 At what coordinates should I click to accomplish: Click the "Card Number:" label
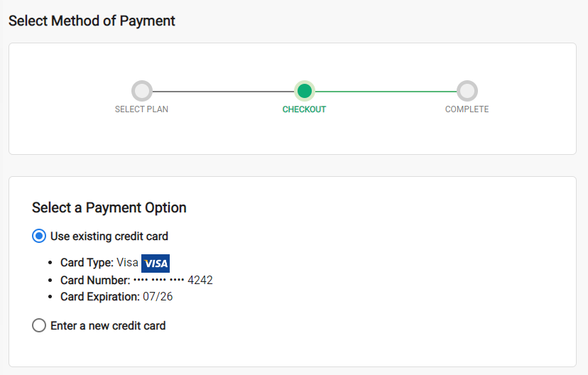95,280
